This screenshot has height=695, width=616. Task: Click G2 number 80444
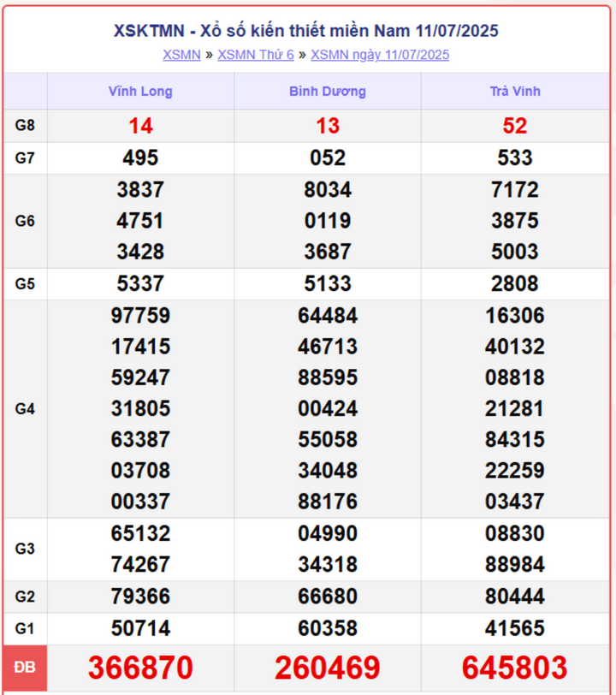[x=514, y=597]
